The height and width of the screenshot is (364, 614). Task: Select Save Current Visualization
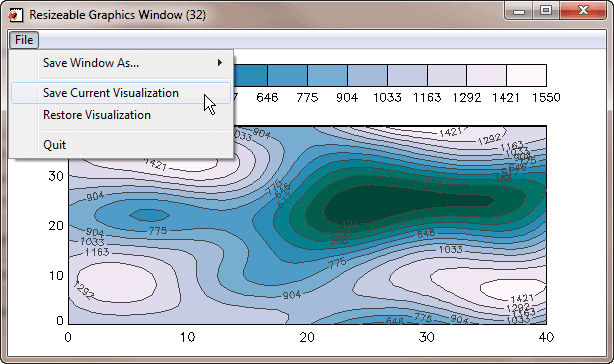coord(121,93)
